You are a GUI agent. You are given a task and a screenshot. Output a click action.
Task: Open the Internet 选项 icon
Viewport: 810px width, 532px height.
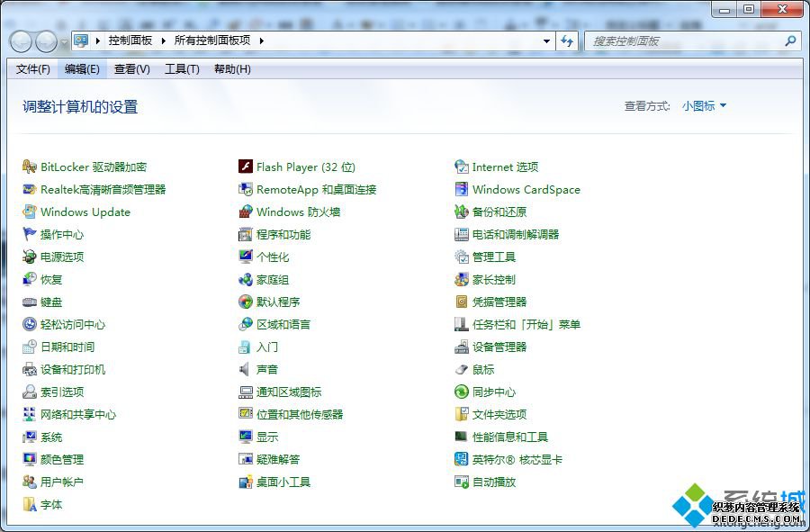point(462,167)
